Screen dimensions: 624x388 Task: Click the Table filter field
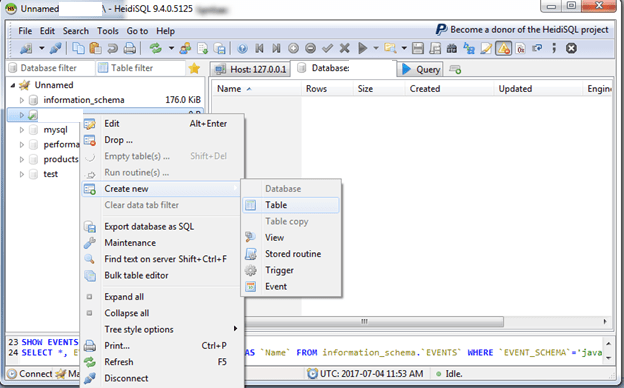click(141, 68)
